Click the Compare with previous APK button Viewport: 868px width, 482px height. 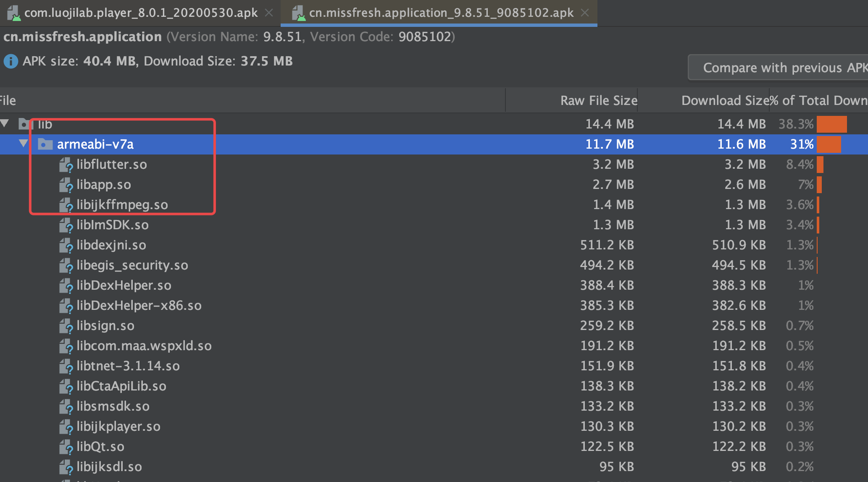pos(778,67)
